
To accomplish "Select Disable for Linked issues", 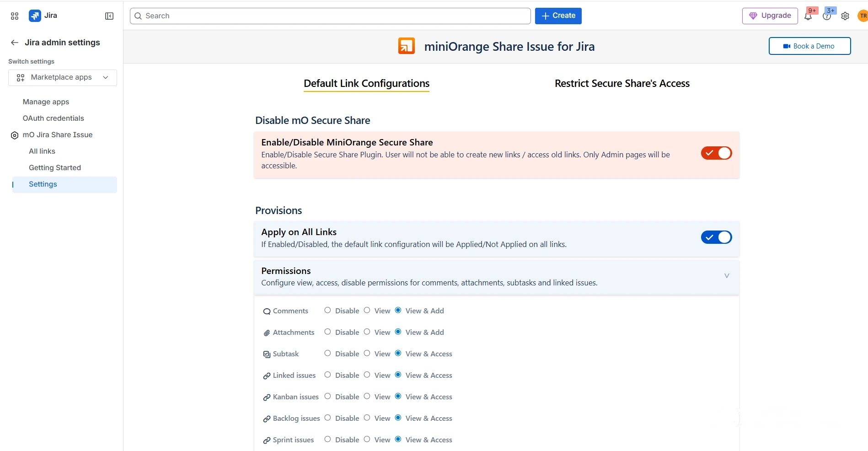I will click(x=327, y=375).
